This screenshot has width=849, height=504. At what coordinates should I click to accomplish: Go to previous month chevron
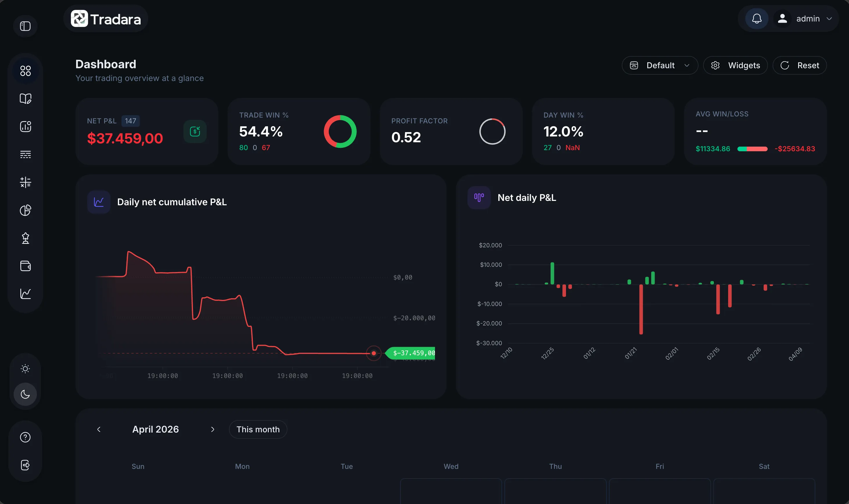click(x=99, y=429)
